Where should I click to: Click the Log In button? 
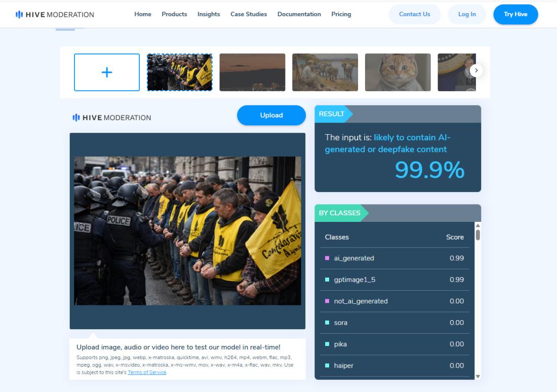[x=467, y=14]
